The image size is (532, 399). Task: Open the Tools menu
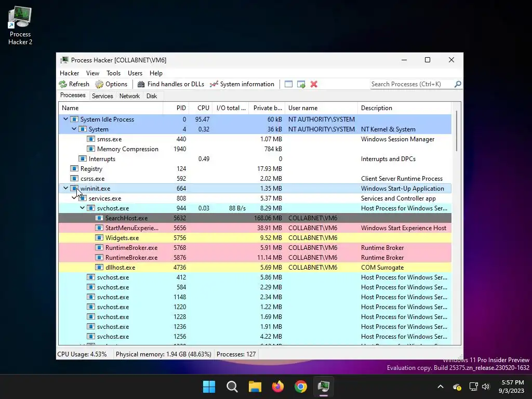coord(113,73)
